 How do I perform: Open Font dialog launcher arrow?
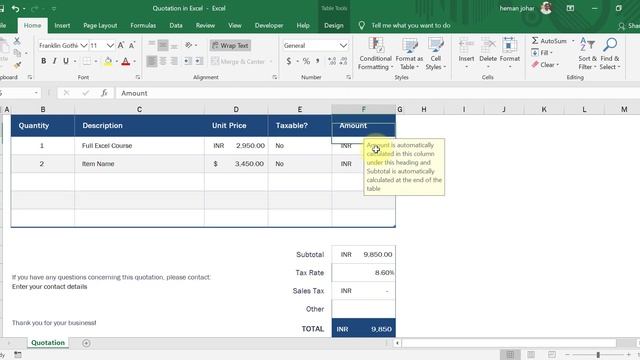[138, 77]
